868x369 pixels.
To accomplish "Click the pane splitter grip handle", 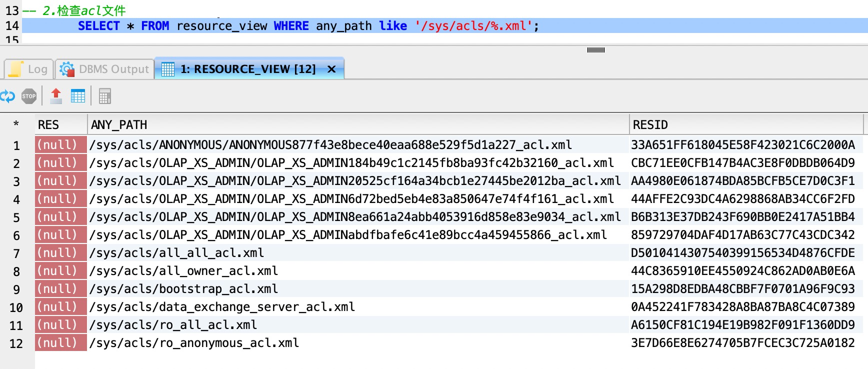I will 595,50.
